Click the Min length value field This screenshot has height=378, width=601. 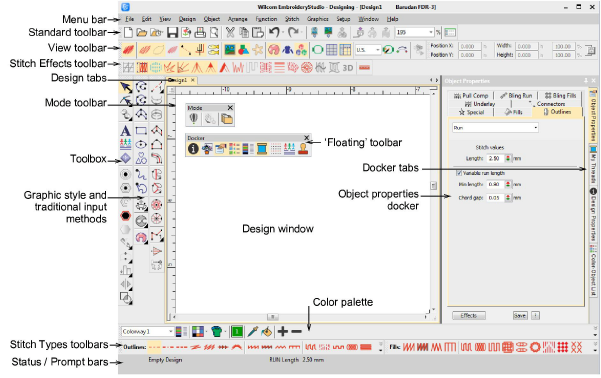coord(495,184)
